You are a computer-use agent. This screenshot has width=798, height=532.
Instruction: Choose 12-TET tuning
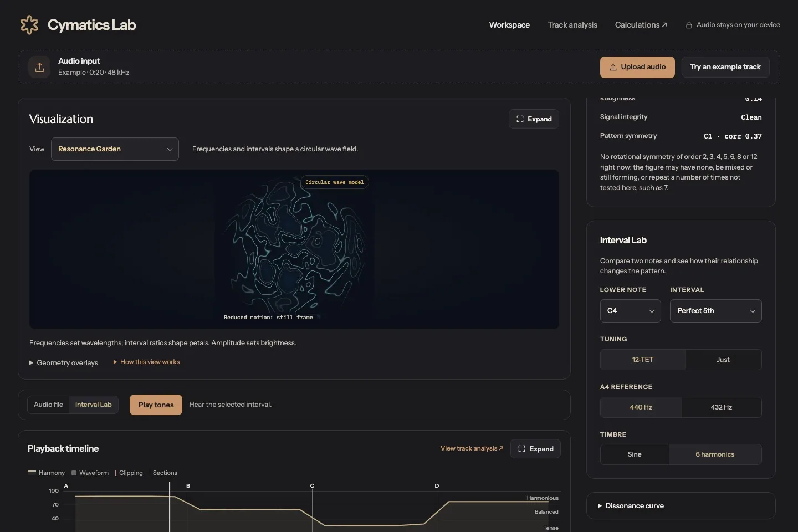coord(643,360)
